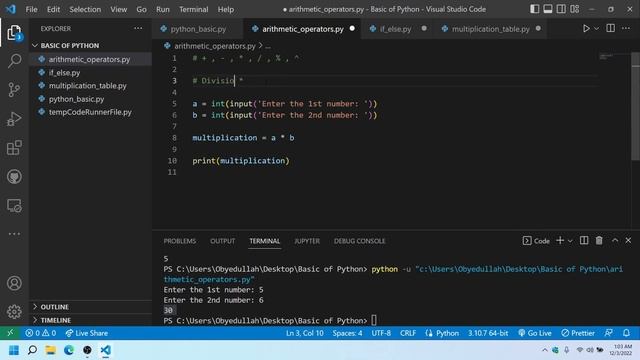Open the Selection menu
Viewport: 640px width, 360px height.
click(x=85, y=9)
